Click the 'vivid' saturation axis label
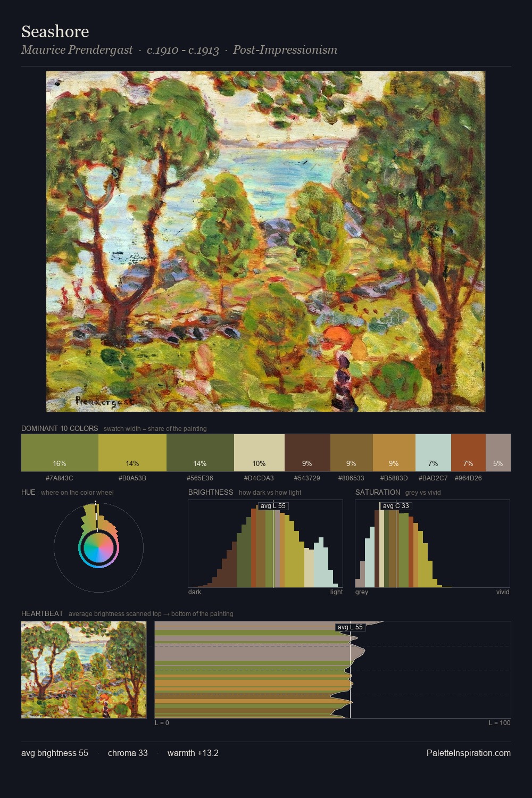 [503, 592]
